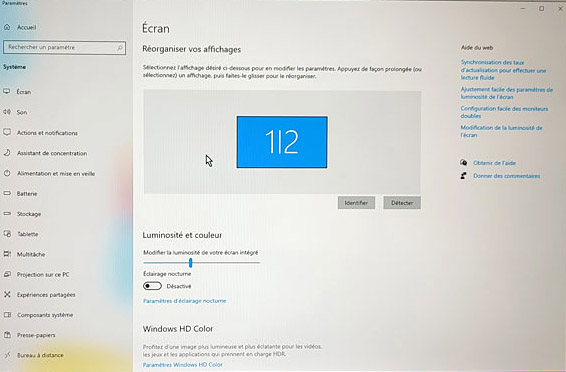This screenshot has height=372, width=566.
Task: Open Modification de la luminosité de l'écran link
Action: pos(501,131)
